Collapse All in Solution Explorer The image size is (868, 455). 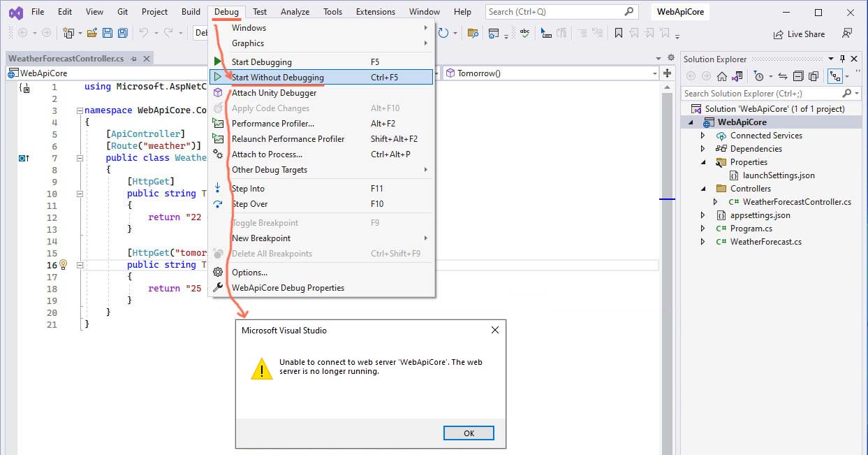[798, 76]
